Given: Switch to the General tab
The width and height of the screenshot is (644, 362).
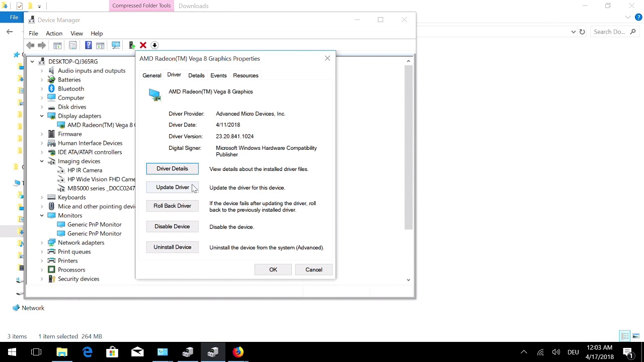Looking at the screenshot, I should tap(151, 75).
